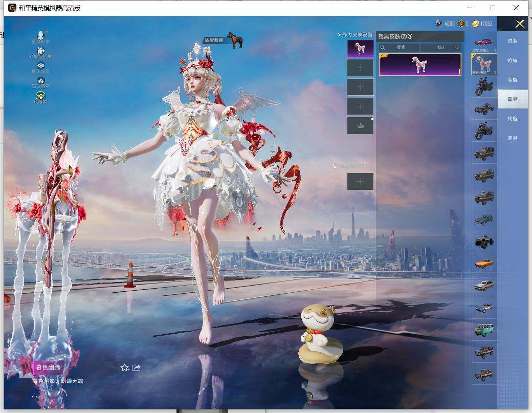Select the teal minibus thumbnail
The image size is (532, 413).
484,330
